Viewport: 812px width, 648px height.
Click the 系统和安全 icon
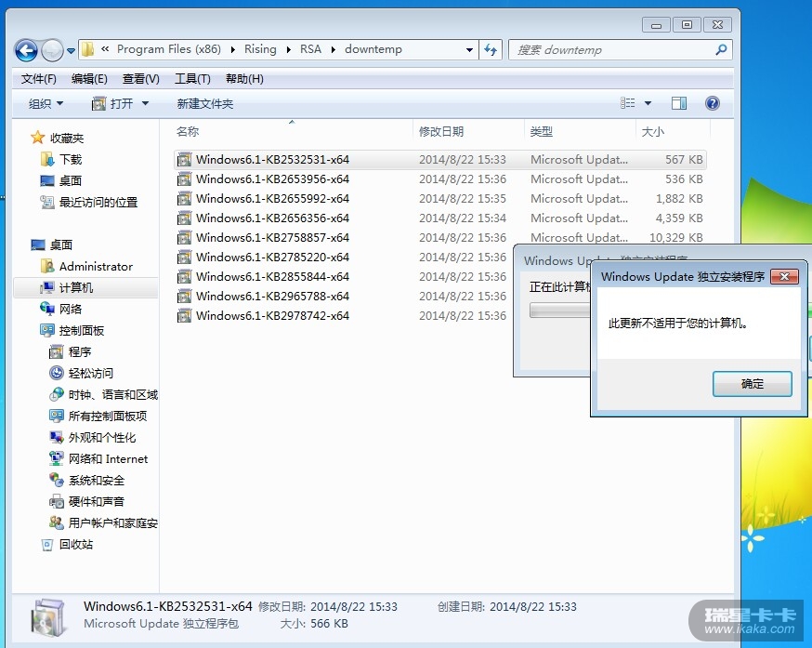(56, 480)
